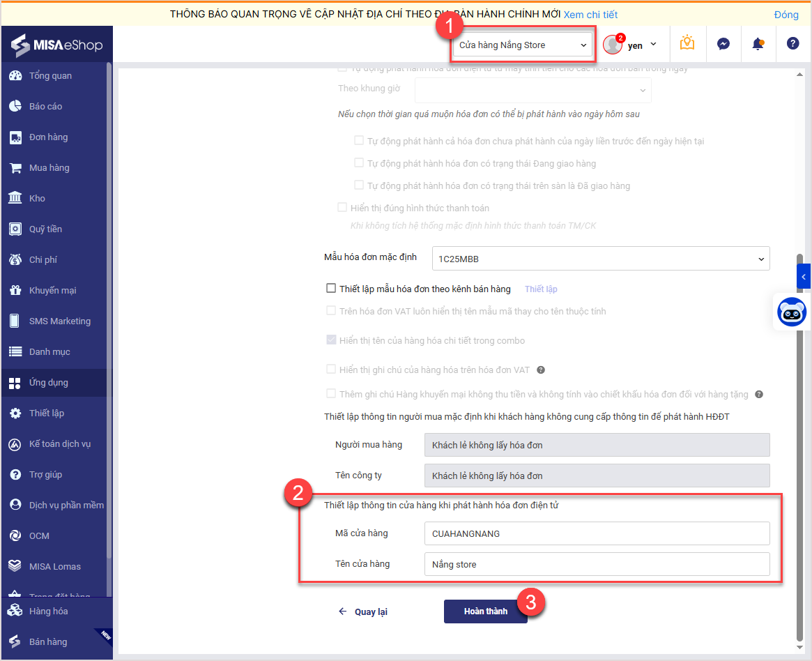
Task: Click the main content vertical scrollbar
Action: (x=799, y=448)
